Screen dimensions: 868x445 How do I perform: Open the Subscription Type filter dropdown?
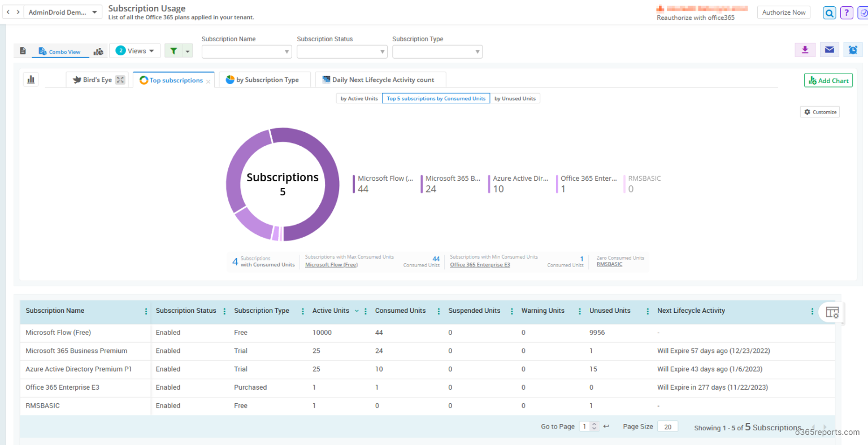pyautogui.click(x=437, y=52)
